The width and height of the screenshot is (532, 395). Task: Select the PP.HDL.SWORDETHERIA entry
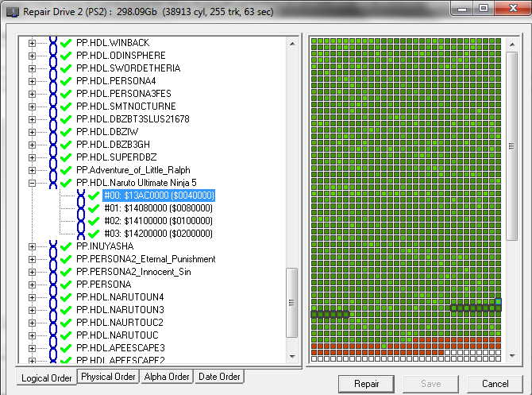pos(129,68)
